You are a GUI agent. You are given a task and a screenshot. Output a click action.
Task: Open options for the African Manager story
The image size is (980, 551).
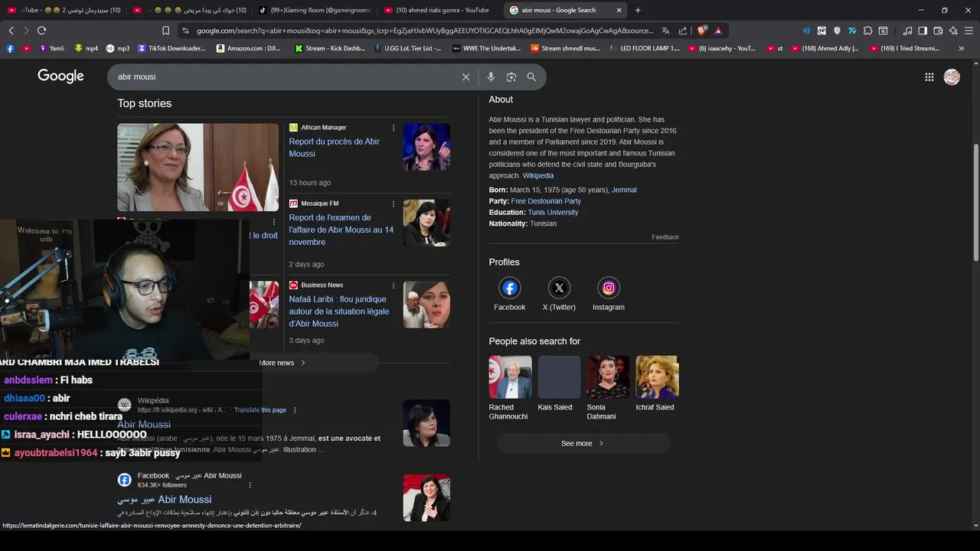pos(394,128)
